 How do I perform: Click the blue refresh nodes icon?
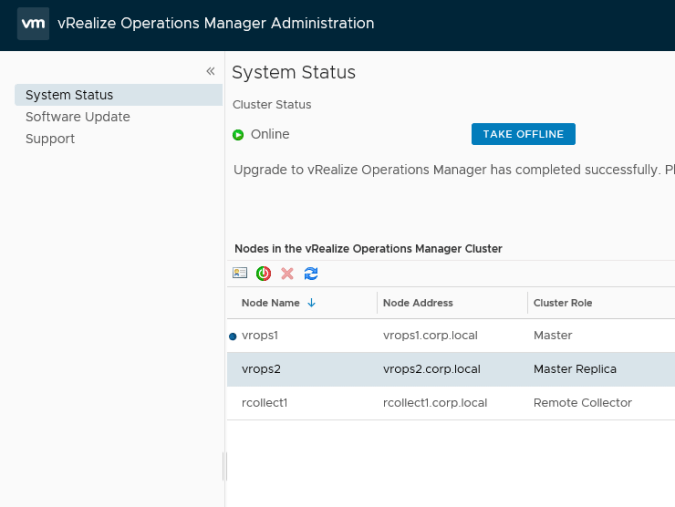pyautogui.click(x=311, y=273)
